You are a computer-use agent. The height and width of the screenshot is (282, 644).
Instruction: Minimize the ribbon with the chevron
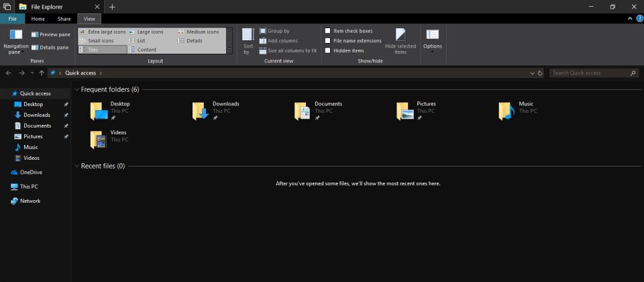(x=630, y=19)
